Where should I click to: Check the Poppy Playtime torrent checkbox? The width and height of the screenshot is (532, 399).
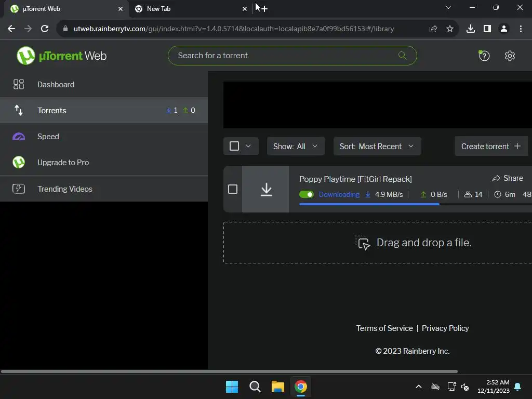click(x=233, y=189)
